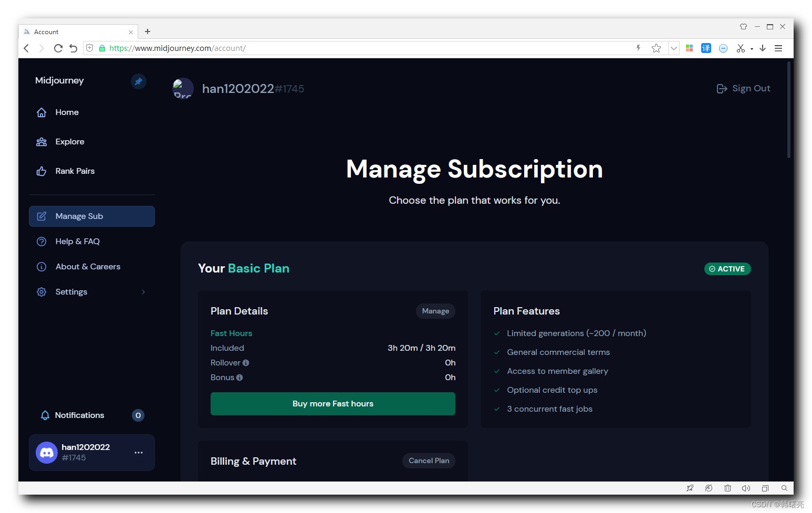This screenshot has width=812, height=513.
Task: Go back in the browser
Action: 26,48
